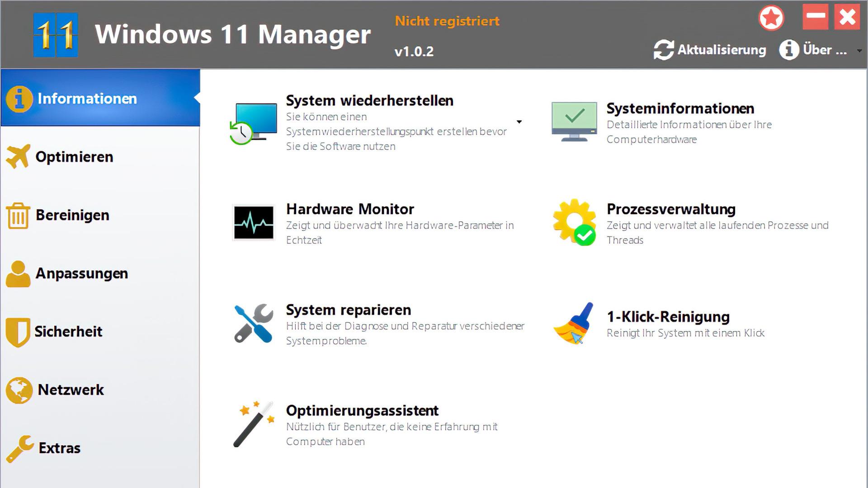868x488 pixels.
Task: Click the Extras wrench icon
Action: 20,449
